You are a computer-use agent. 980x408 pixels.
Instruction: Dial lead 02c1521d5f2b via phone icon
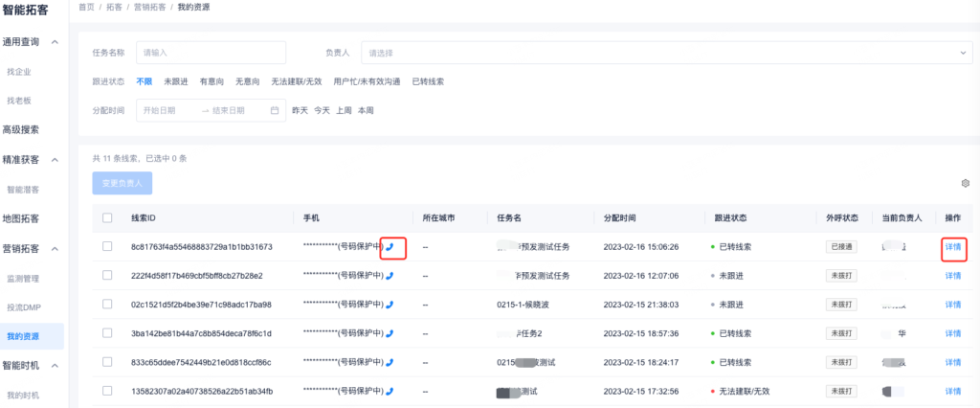click(x=390, y=305)
